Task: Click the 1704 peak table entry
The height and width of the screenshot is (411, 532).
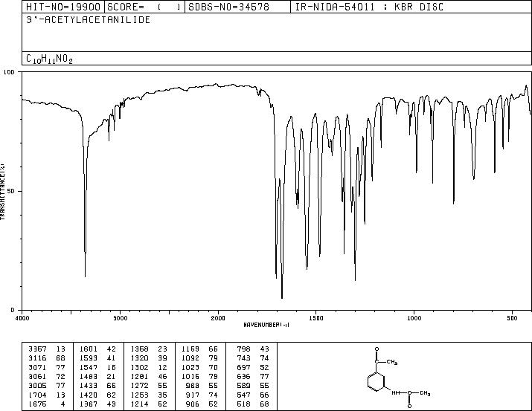Action: (46, 395)
